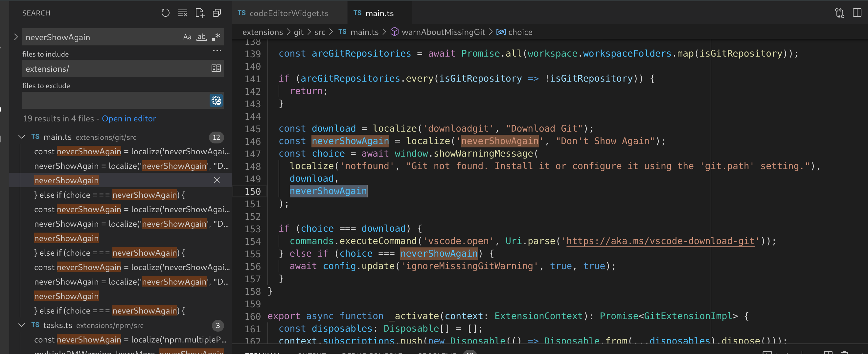Select the tasks.ts npm.multipleP result
This screenshot has height=354, width=868.
coord(130,340)
